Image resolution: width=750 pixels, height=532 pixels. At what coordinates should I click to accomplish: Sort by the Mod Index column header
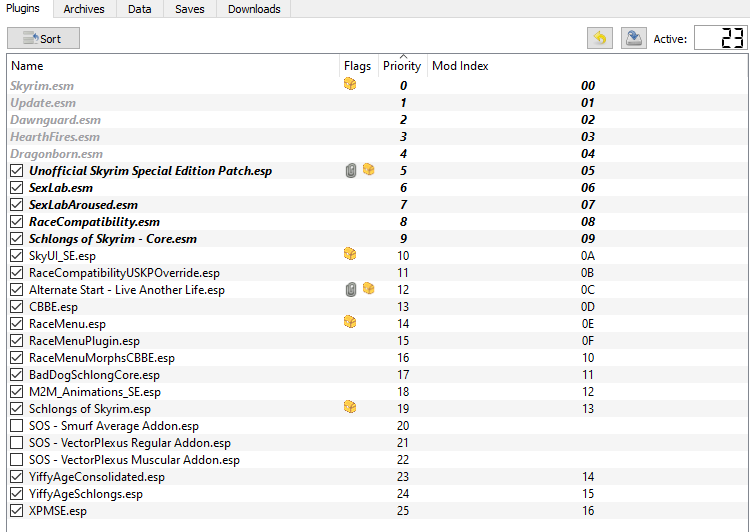pos(587,66)
